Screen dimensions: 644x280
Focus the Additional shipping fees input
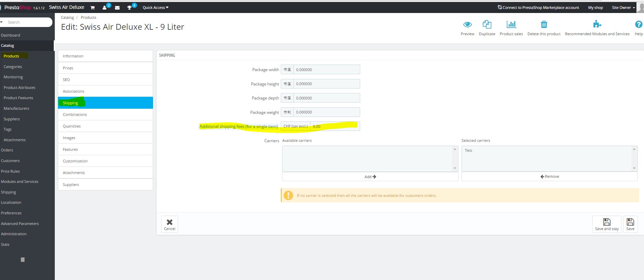tap(335, 126)
